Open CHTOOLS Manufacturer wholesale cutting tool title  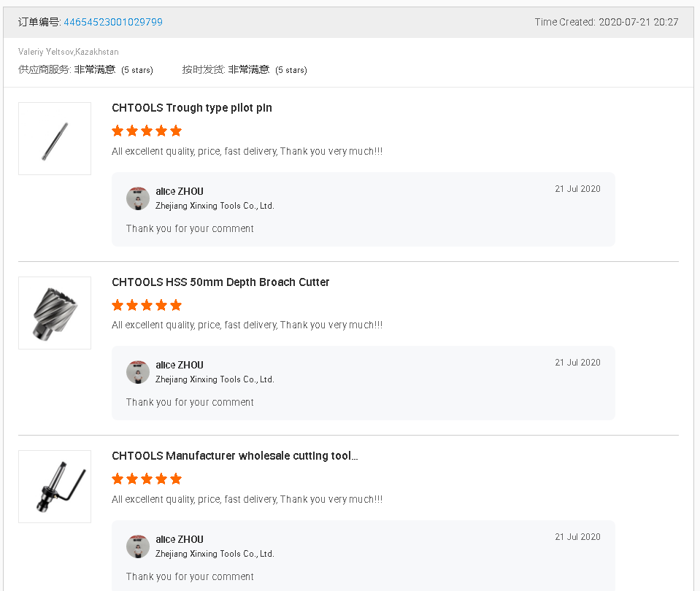tap(234, 456)
